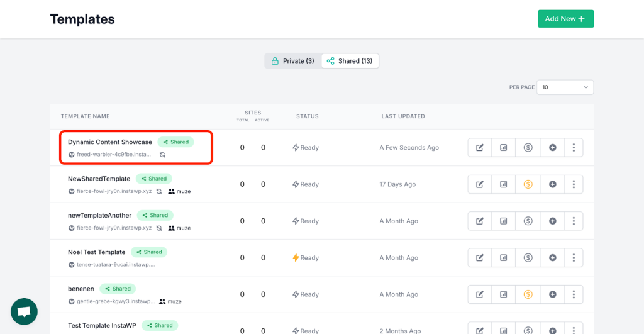644x334 pixels.
Task: Open fierce-fowl-jry0n.instawp.xyz link under NewSharedTemplate
Action: click(114, 191)
